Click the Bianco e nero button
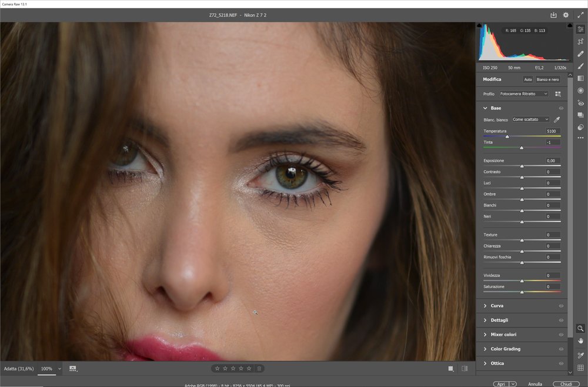588x387 pixels. (547, 79)
